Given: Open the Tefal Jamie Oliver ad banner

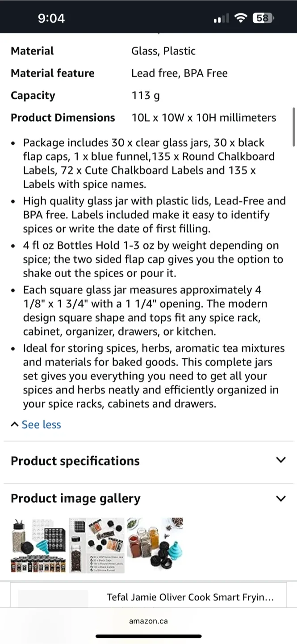Looking at the screenshot, I should point(191,597).
